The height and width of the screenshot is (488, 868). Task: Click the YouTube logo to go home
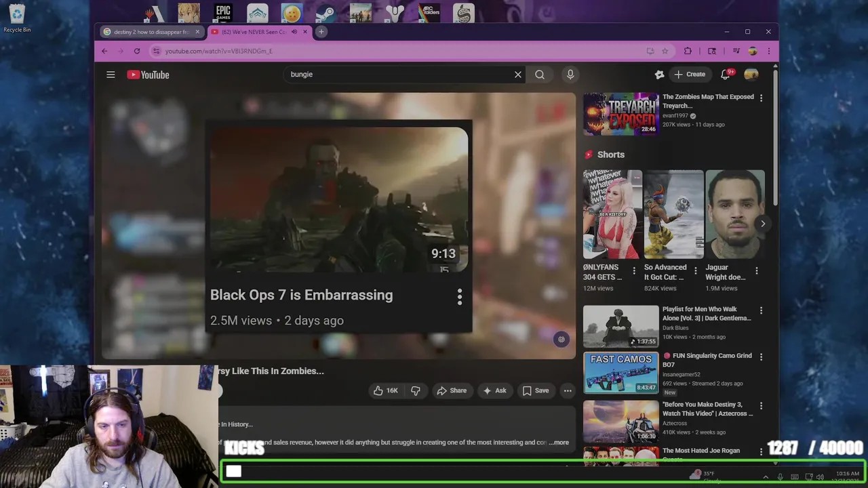148,75
